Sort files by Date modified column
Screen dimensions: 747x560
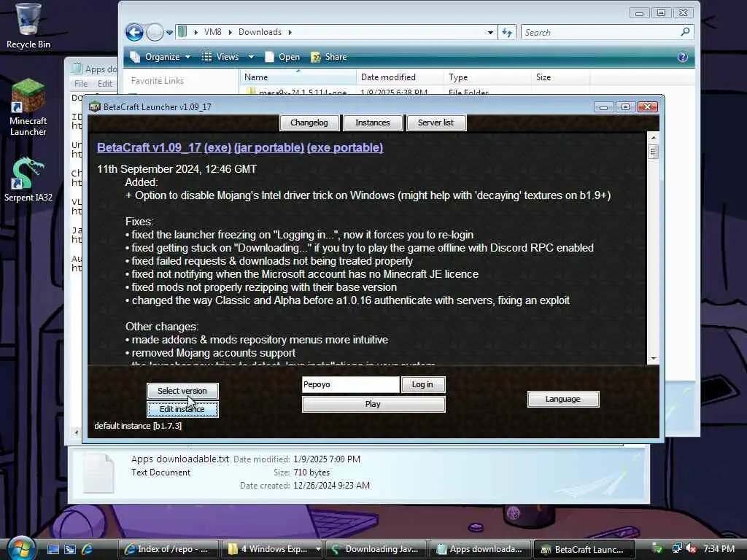[400, 77]
